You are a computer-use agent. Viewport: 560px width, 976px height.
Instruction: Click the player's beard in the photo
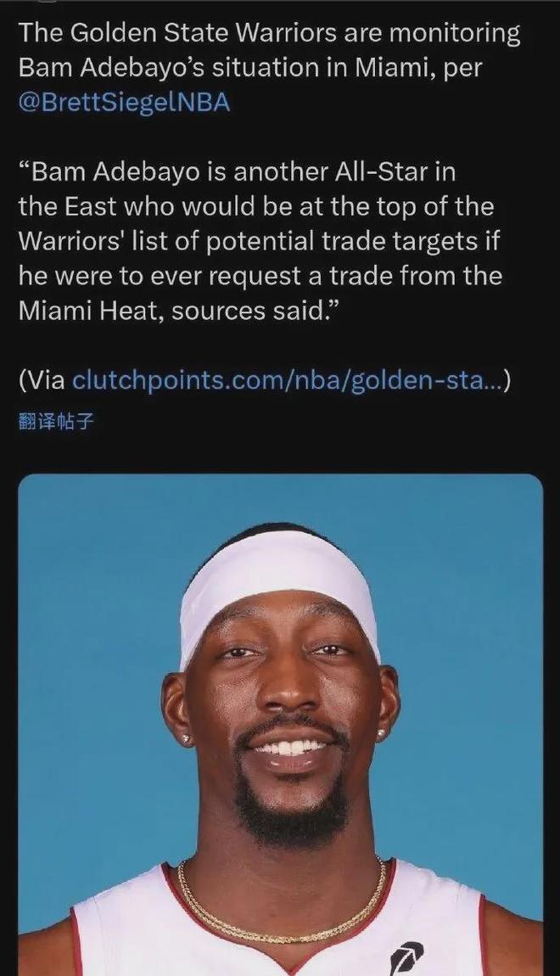tap(290, 809)
